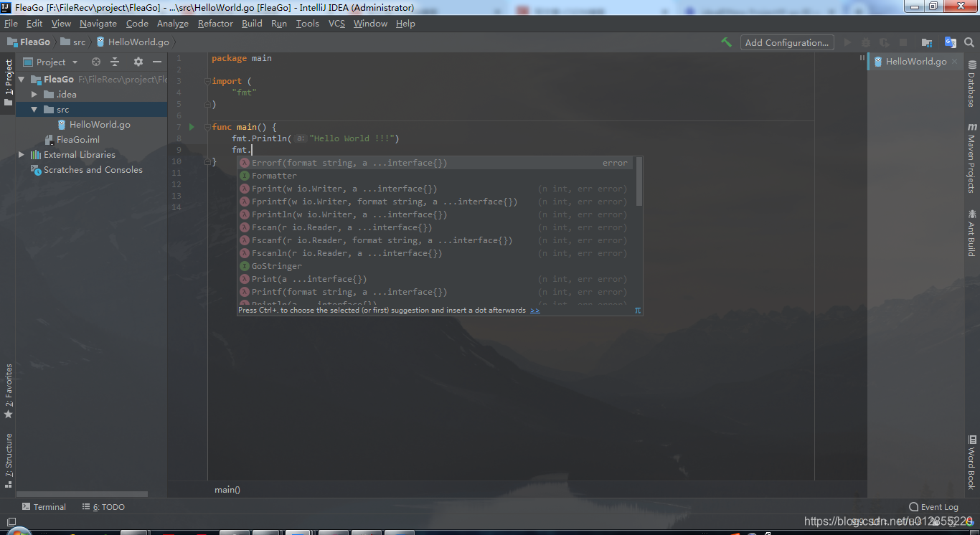
Task: Show the Structure tool window
Action: tap(9, 460)
